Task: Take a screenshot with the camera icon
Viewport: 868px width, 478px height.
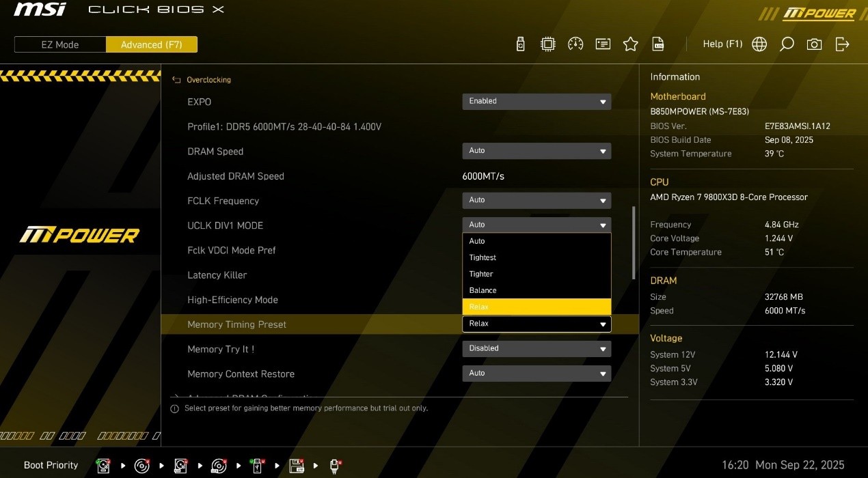Action: point(814,44)
